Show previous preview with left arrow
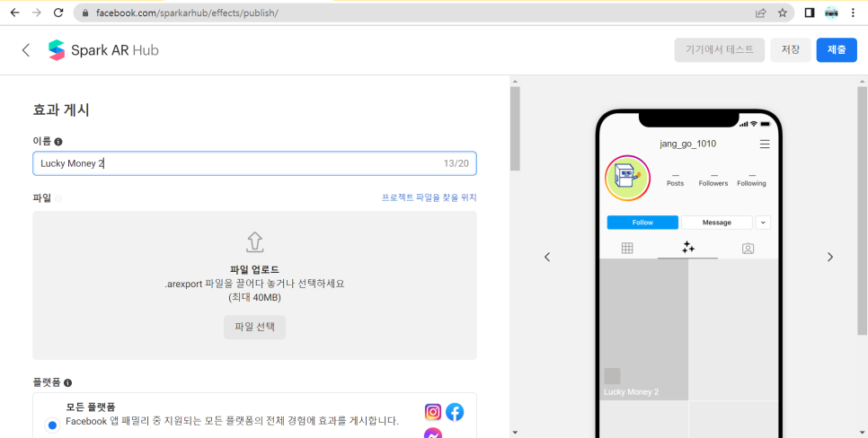The image size is (868, 438). click(x=547, y=257)
